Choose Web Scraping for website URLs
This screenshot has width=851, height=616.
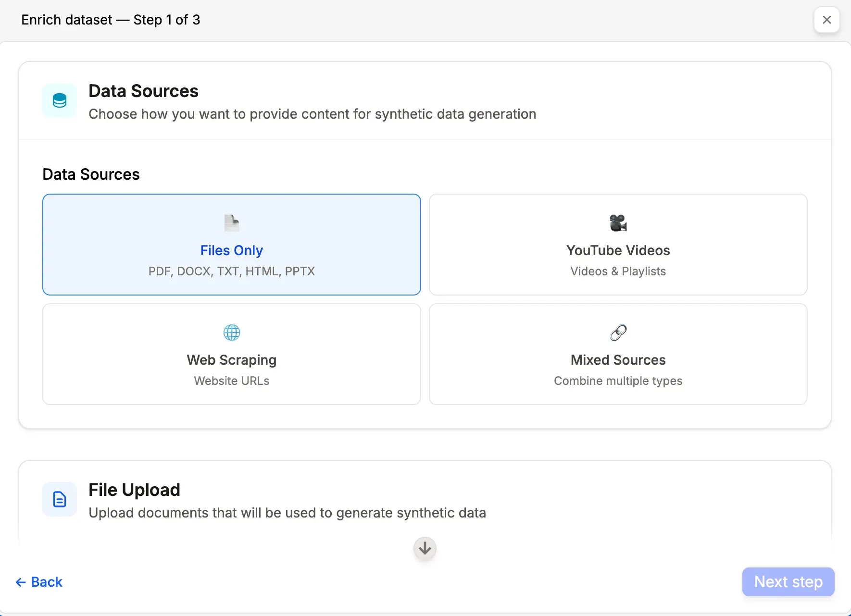pyautogui.click(x=231, y=354)
